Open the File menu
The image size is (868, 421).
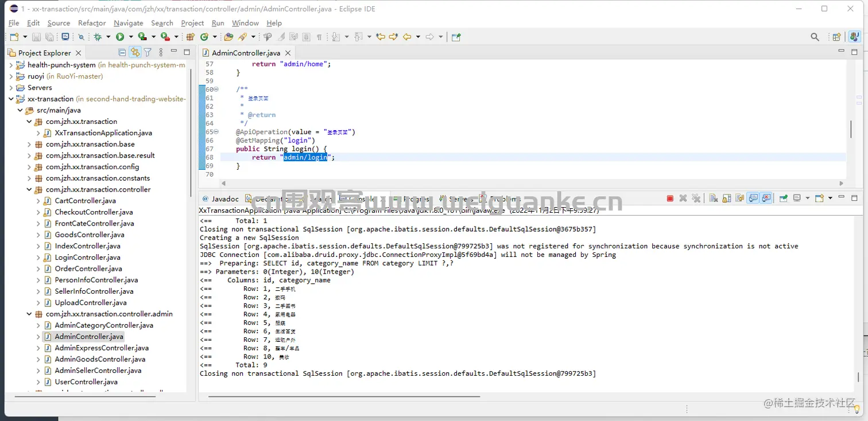point(14,23)
